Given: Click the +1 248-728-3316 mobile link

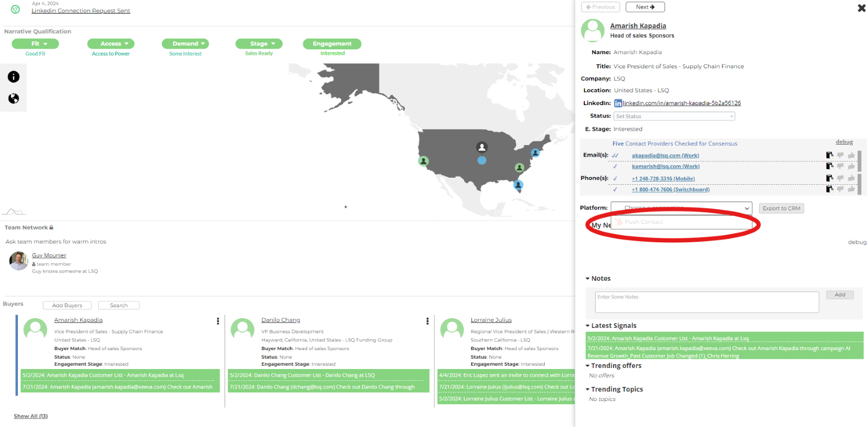Looking at the screenshot, I should [x=663, y=178].
